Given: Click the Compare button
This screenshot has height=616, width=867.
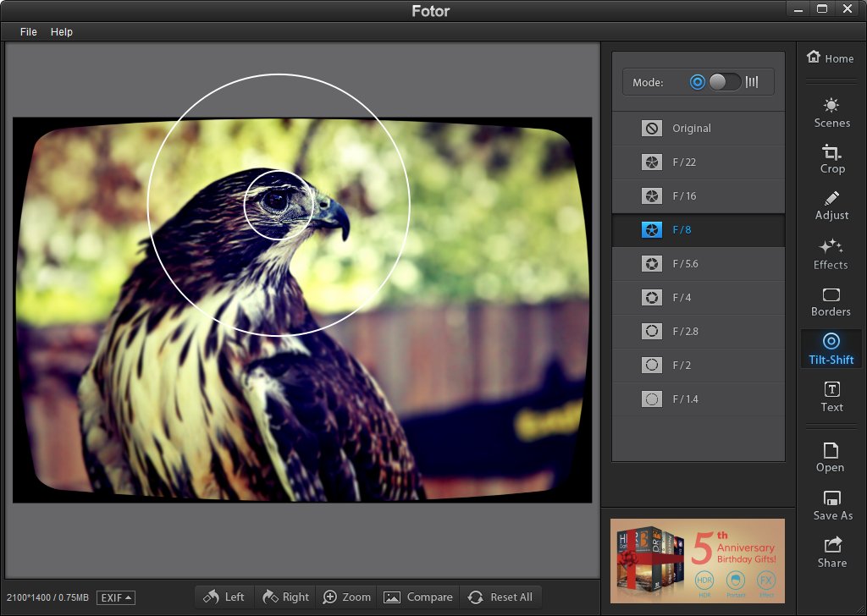Looking at the screenshot, I should [x=418, y=597].
